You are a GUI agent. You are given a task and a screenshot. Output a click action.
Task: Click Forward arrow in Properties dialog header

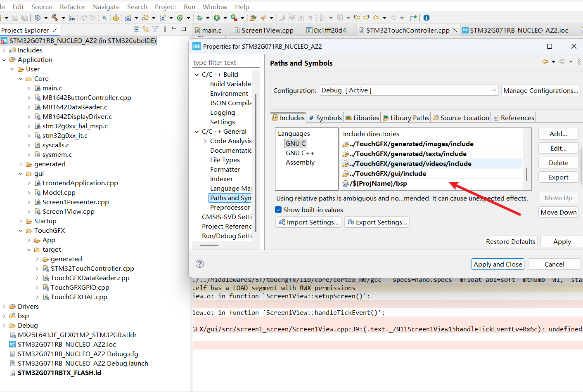562,61
